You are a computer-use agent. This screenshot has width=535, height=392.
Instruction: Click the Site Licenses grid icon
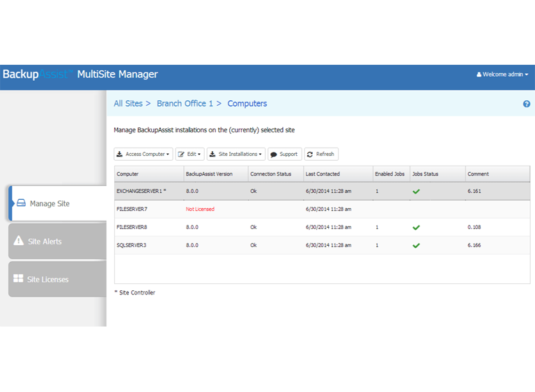pos(18,279)
